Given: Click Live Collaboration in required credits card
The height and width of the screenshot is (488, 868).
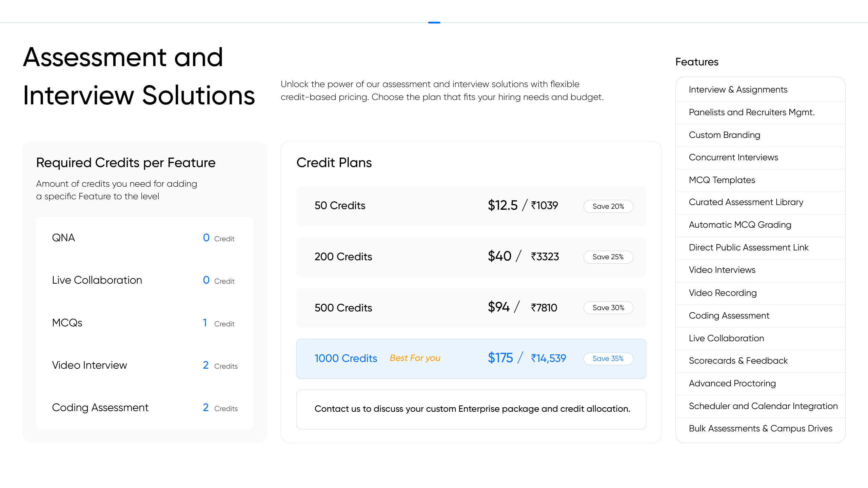Looking at the screenshot, I should click(x=145, y=280).
